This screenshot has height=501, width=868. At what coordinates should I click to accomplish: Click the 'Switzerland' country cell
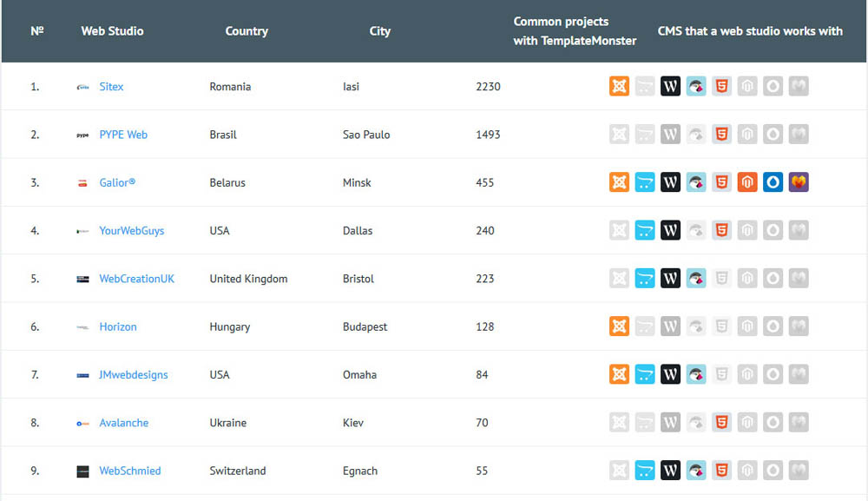238,471
